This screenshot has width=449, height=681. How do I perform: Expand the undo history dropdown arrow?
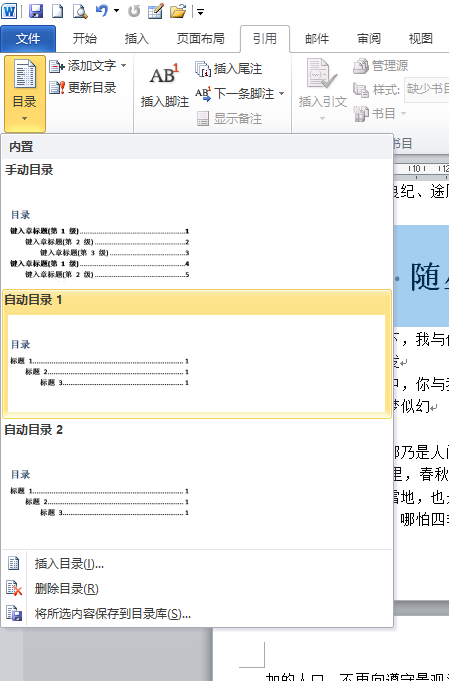pyautogui.click(x=116, y=10)
